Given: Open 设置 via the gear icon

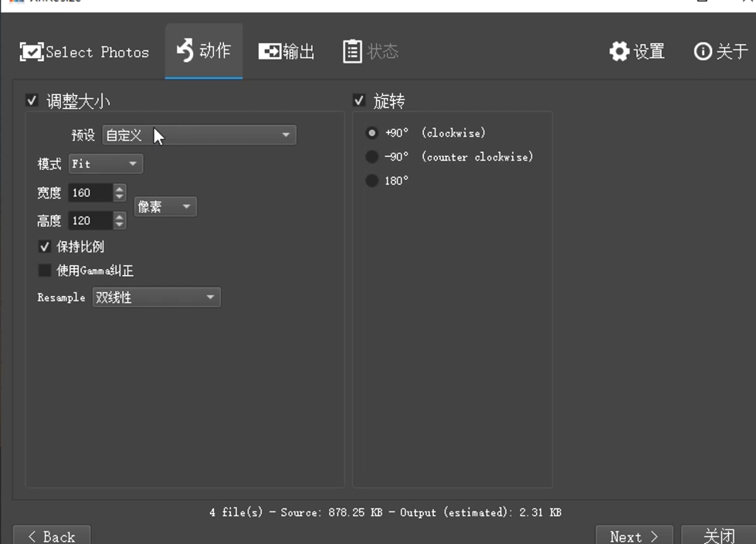Looking at the screenshot, I should point(619,52).
